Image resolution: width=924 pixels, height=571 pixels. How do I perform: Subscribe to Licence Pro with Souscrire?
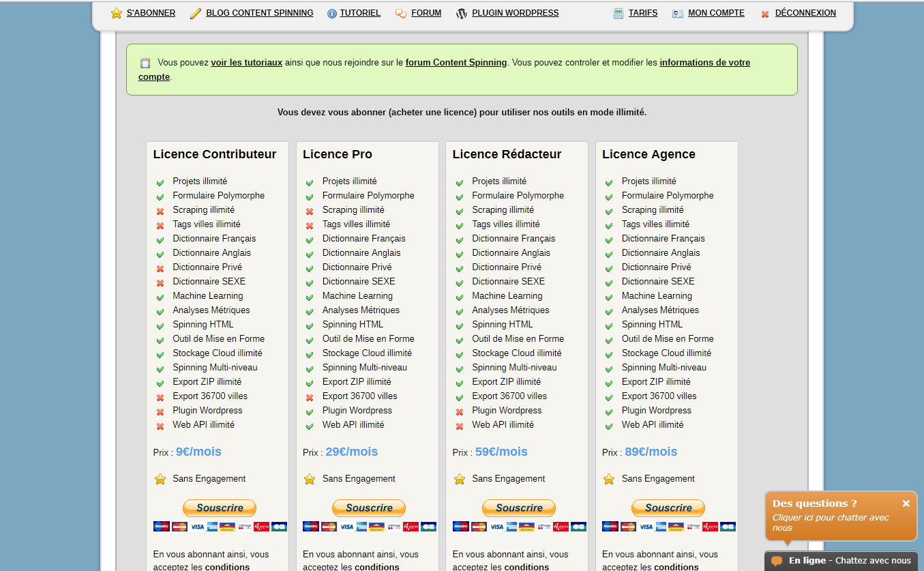pyautogui.click(x=369, y=508)
